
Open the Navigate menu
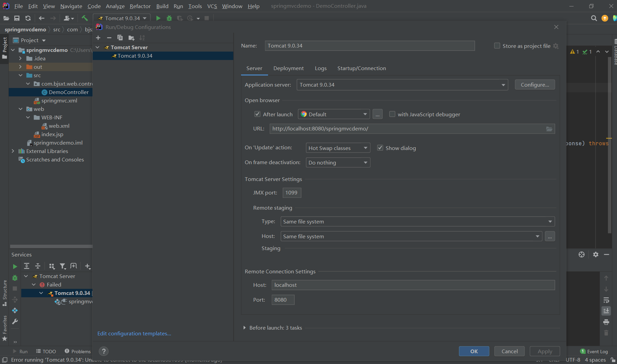coord(71,6)
